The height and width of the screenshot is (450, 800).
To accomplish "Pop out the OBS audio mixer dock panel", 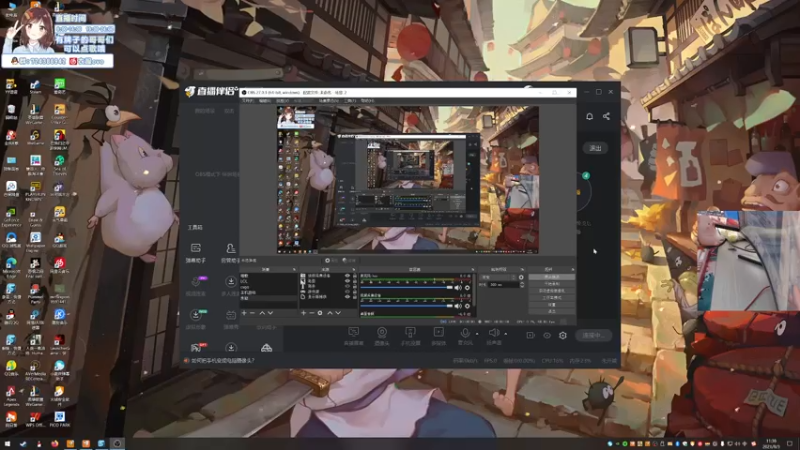I will [x=473, y=269].
